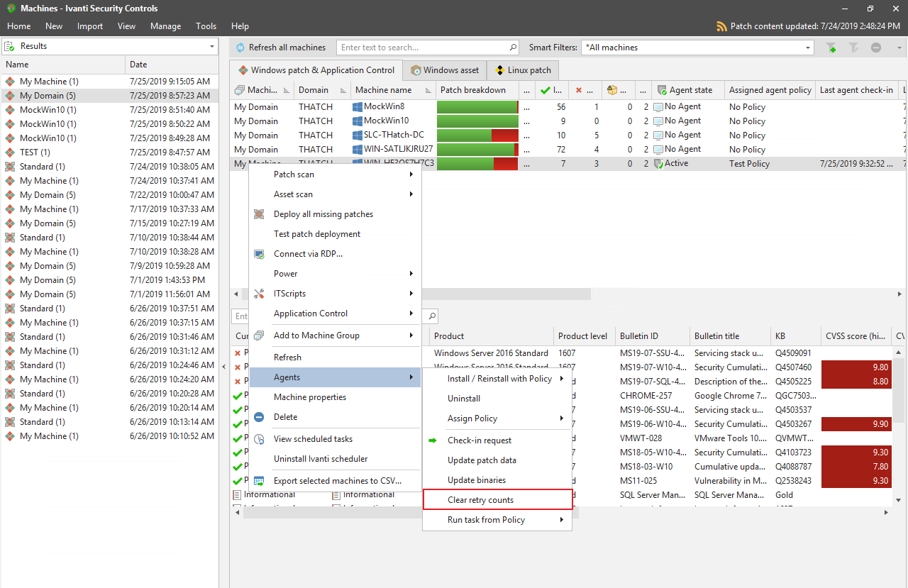
Task: Select Windows patch & Application Control tab
Action: click(x=316, y=70)
